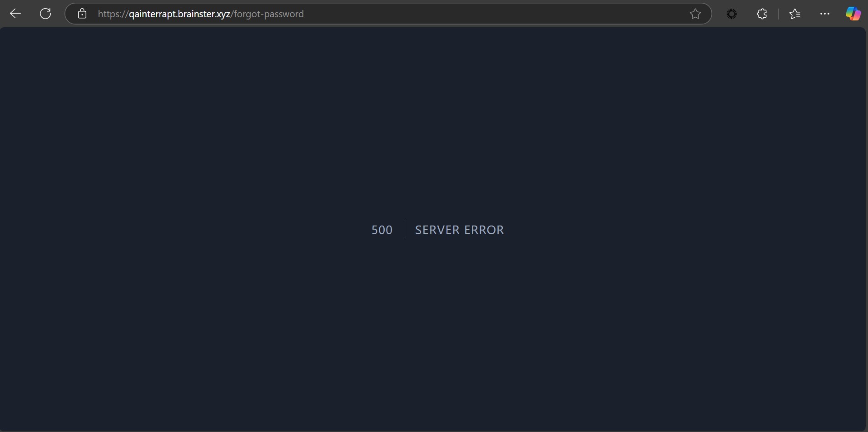Viewport: 868px width, 432px height.
Task: Click the qainterrapt.brainster.xyz domain in the URL
Action: (179, 14)
